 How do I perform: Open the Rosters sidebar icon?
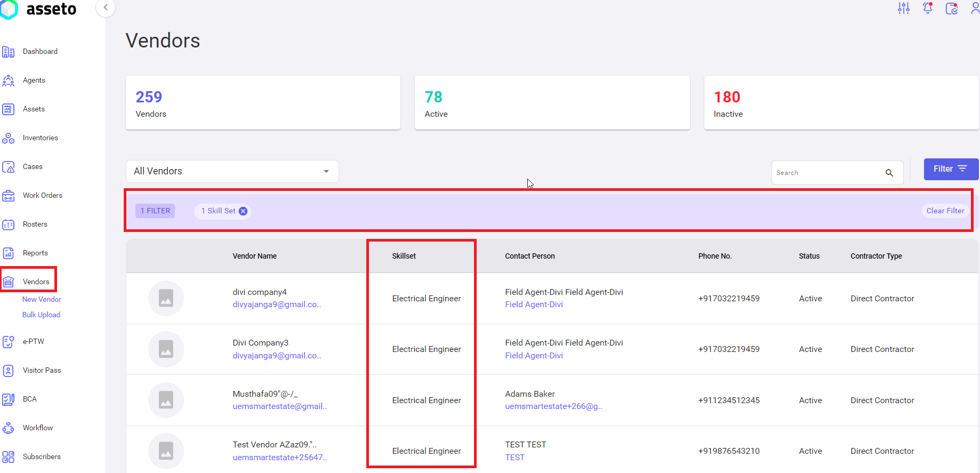coord(9,225)
